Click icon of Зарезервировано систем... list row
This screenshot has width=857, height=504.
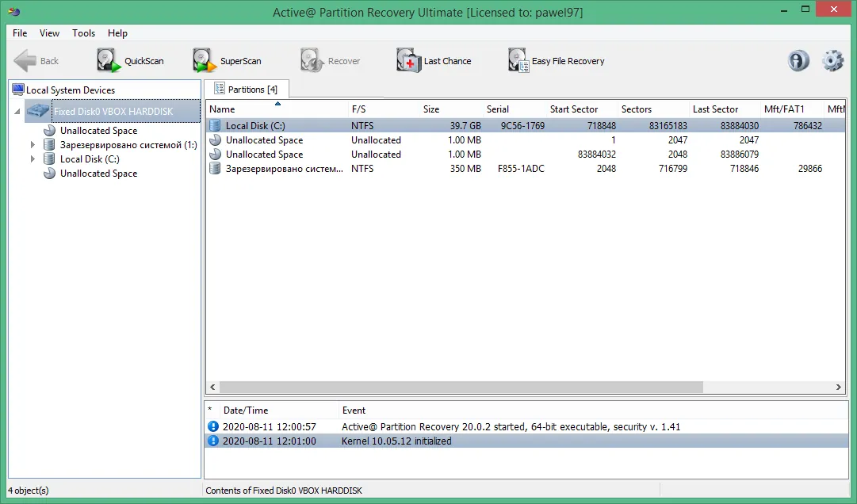click(216, 169)
